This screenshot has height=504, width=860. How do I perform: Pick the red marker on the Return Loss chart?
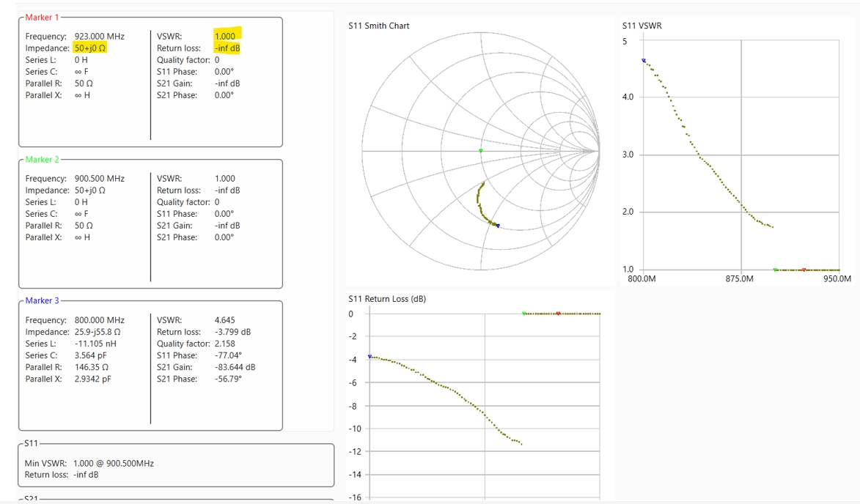pos(559,314)
